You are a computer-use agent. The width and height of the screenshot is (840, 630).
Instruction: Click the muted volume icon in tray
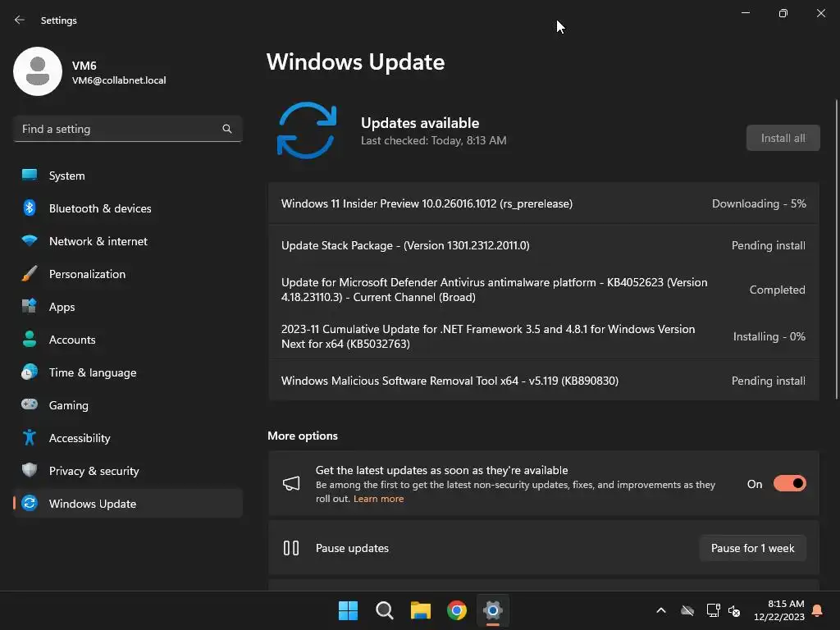(734, 610)
